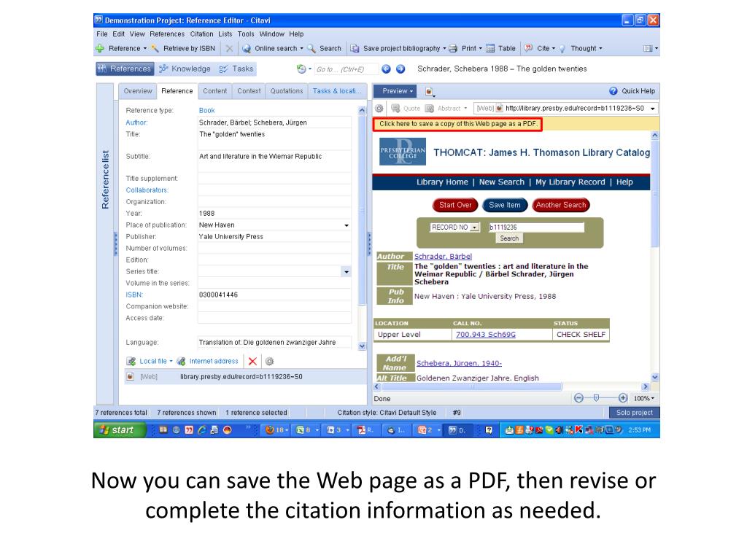Viewport: 747px width, 560px height.
Task: Click the Search magnifier toolbar button
Action: tap(325, 48)
